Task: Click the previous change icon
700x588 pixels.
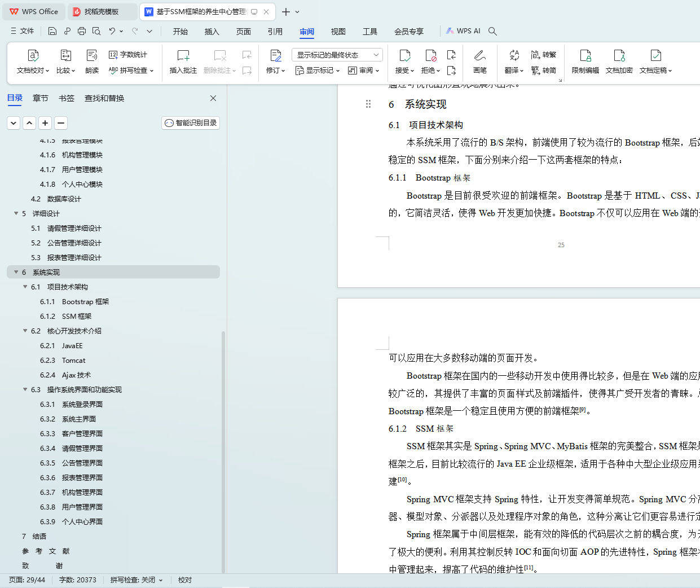Action: (x=451, y=55)
